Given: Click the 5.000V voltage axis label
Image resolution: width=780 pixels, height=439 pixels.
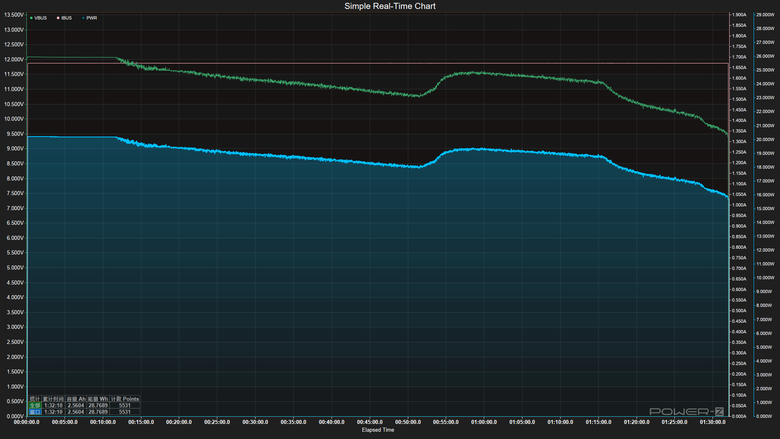Looking at the screenshot, I should pyautogui.click(x=14, y=267).
